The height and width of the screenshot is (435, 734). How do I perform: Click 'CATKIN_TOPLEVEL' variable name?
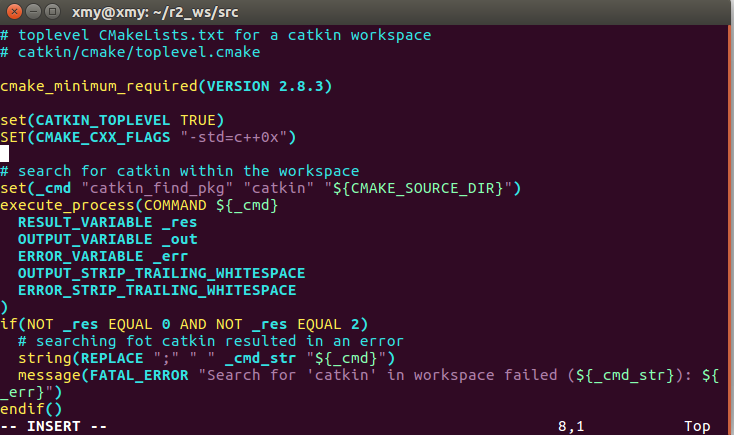tap(103, 120)
